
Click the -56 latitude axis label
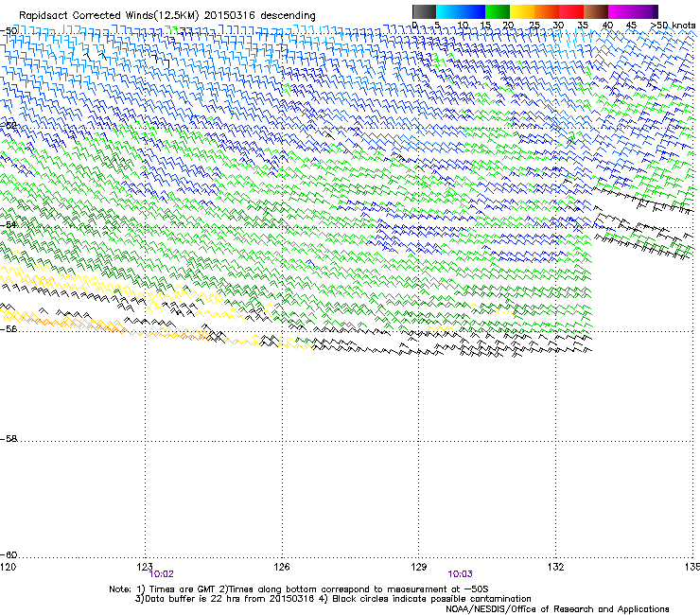pos(9,328)
